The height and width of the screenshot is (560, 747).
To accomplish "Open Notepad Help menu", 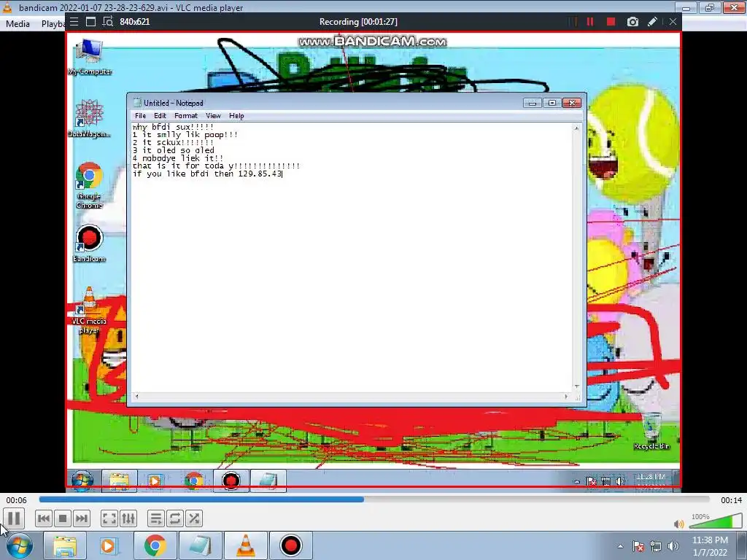I will coord(236,116).
